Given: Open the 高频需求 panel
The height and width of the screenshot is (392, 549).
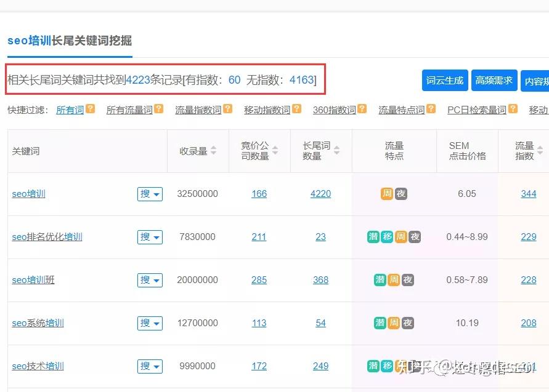Looking at the screenshot, I should [x=494, y=80].
